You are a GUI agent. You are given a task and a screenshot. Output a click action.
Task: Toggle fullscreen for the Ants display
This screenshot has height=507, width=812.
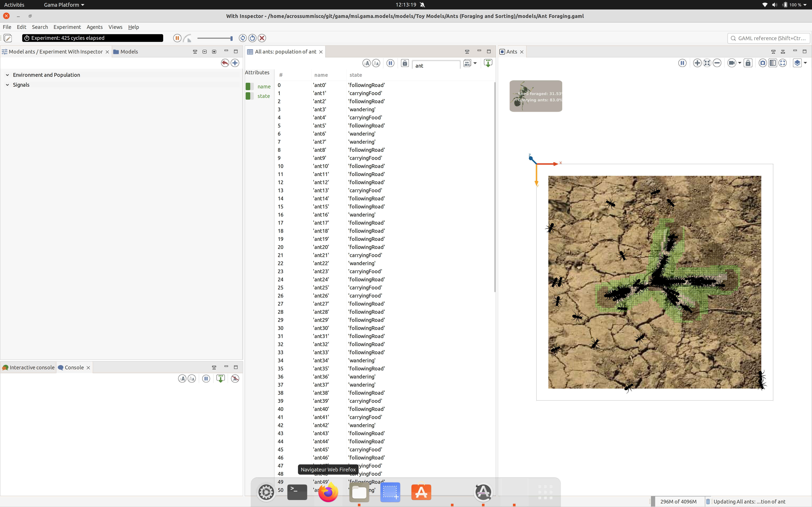tap(782, 63)
